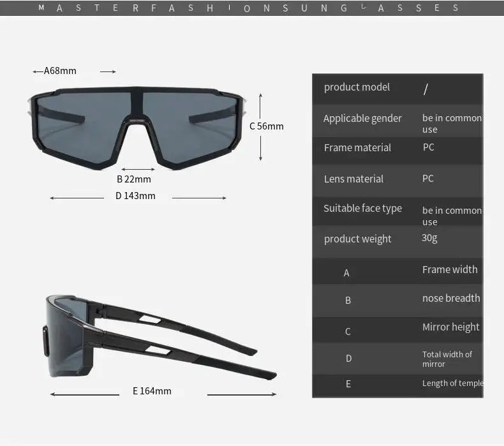Click the letter 'C' in the table
Image resolution: width=504 pixels, height=446 pixels.
click(348, 332)
